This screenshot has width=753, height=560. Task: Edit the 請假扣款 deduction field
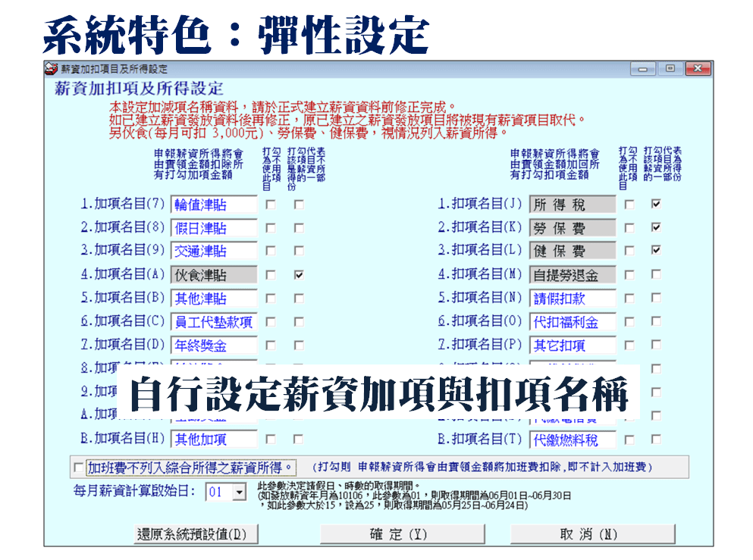[x=573, y=299]
